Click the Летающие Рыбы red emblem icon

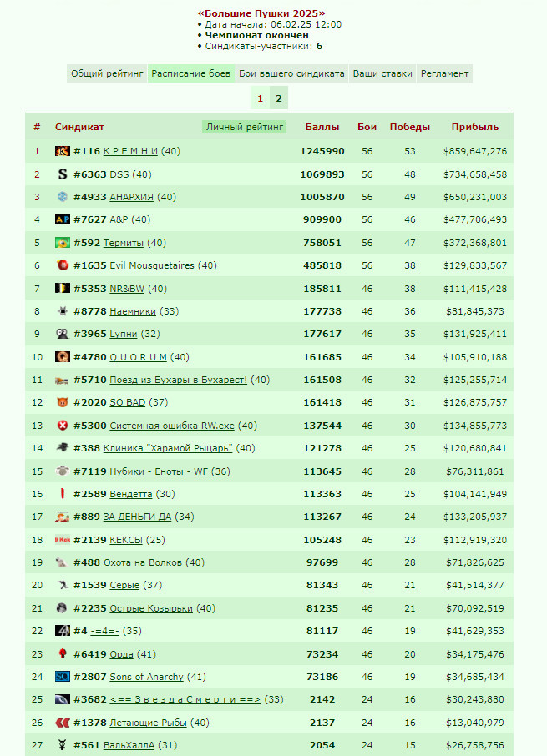point(63,723)
